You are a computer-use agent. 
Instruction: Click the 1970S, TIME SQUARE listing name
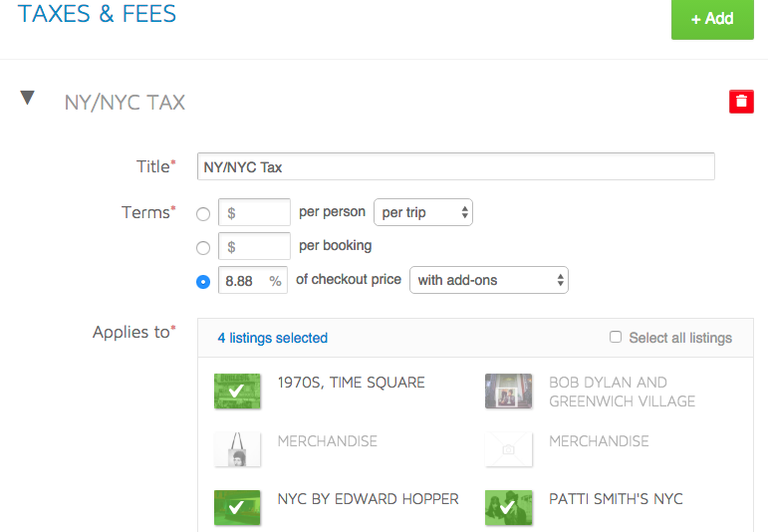352,383
